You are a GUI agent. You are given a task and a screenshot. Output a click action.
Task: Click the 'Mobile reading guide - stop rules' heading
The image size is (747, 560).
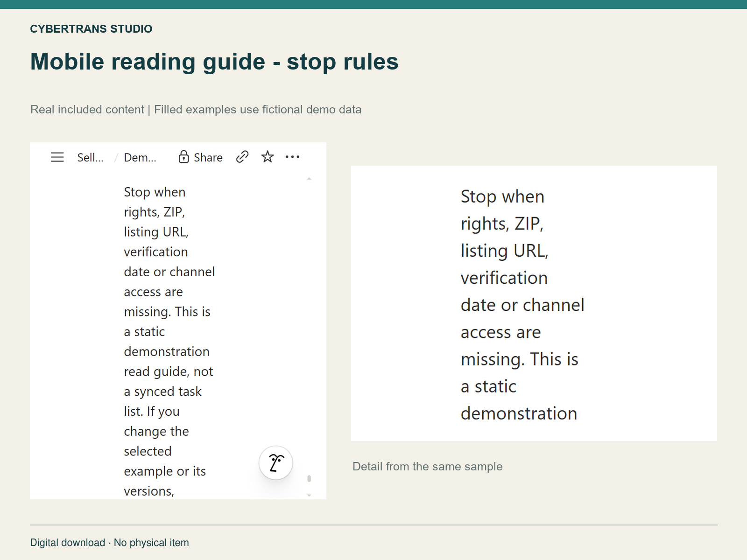[214, 62]
